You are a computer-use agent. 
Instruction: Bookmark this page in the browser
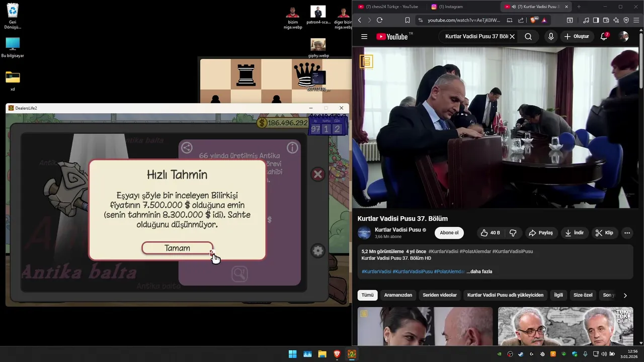pyautogui.click(x=408, y=20)
